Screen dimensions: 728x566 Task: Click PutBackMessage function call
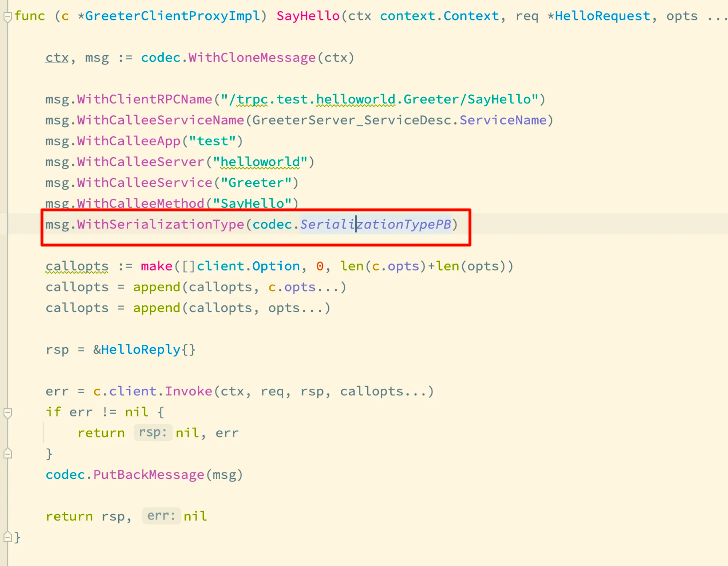(x=149, y=475)
